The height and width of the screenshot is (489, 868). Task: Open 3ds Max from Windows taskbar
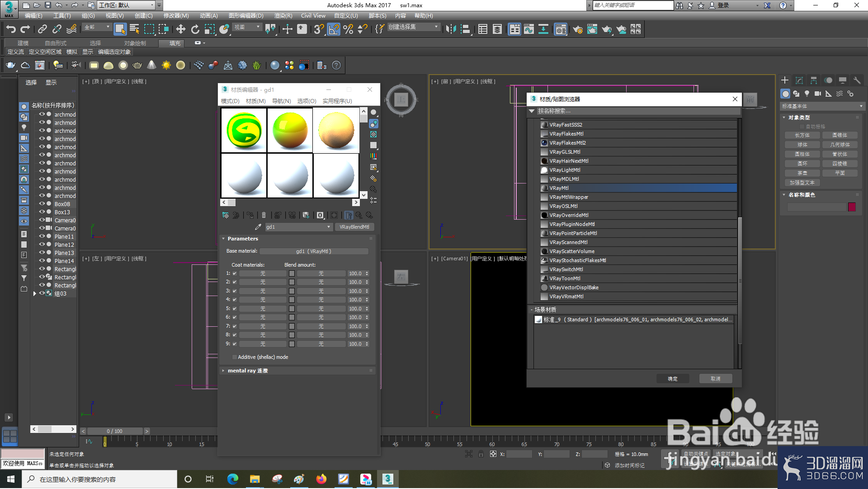click(x=388, y=479)
